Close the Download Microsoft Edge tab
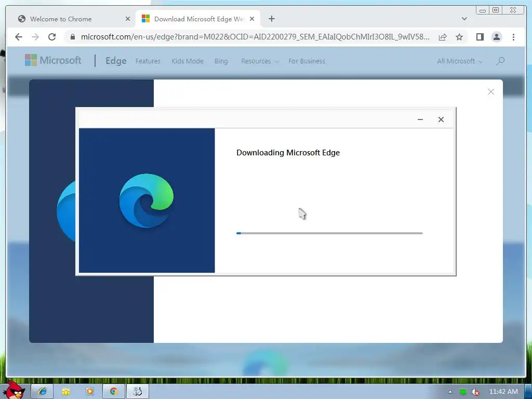The height and width of the screenshot is (399, 532). [x=252, y=19]
